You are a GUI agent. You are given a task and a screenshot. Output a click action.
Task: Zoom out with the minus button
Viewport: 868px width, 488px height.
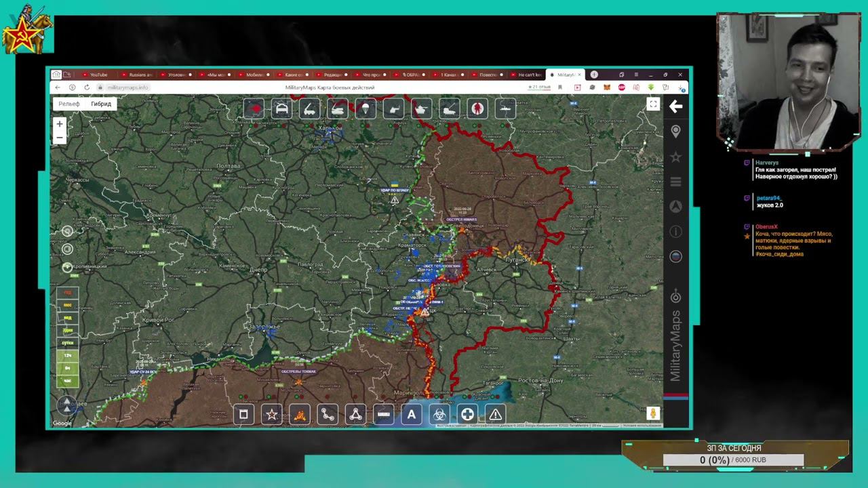(60, 138)
